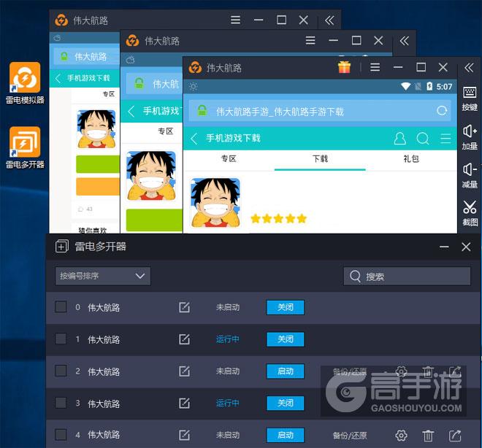This screenshot has height=448, width=482.
Task: Delete instance 4 with trash icon
Action: click(x=428, y=435)
